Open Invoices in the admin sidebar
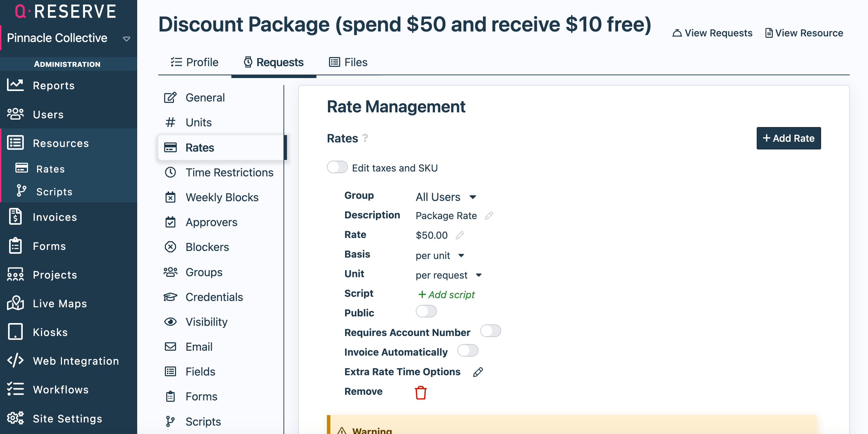The height and width of the screenshot is (434, 868). coord(55,217)
